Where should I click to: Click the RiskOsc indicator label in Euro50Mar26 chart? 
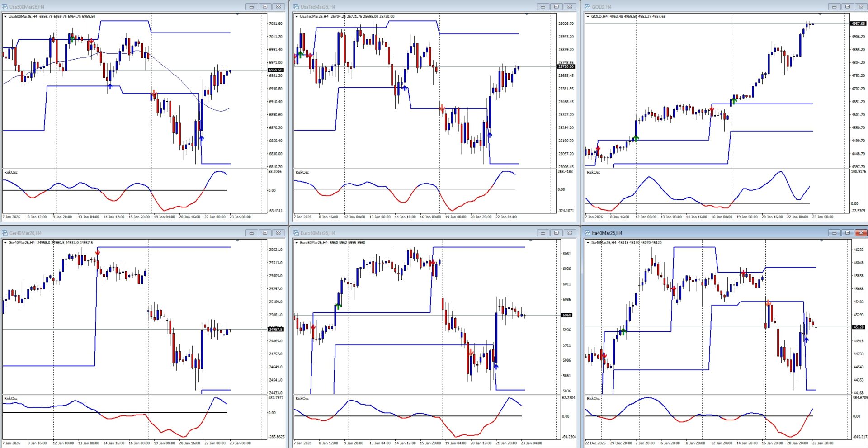point(302,399)
